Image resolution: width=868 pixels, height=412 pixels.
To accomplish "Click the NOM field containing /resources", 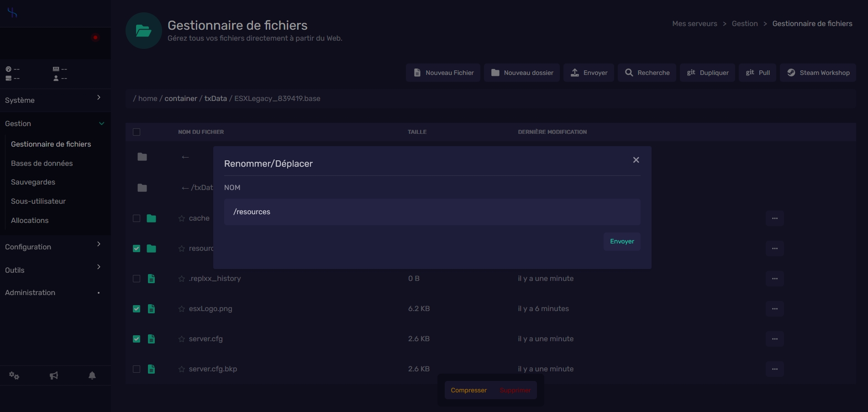I will click(x=431, y=212).
